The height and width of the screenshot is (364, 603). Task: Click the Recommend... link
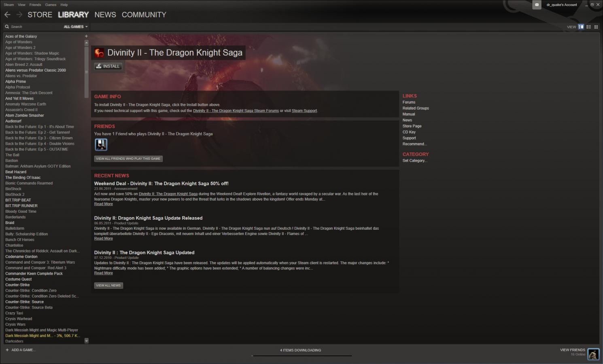pos(415,144)
